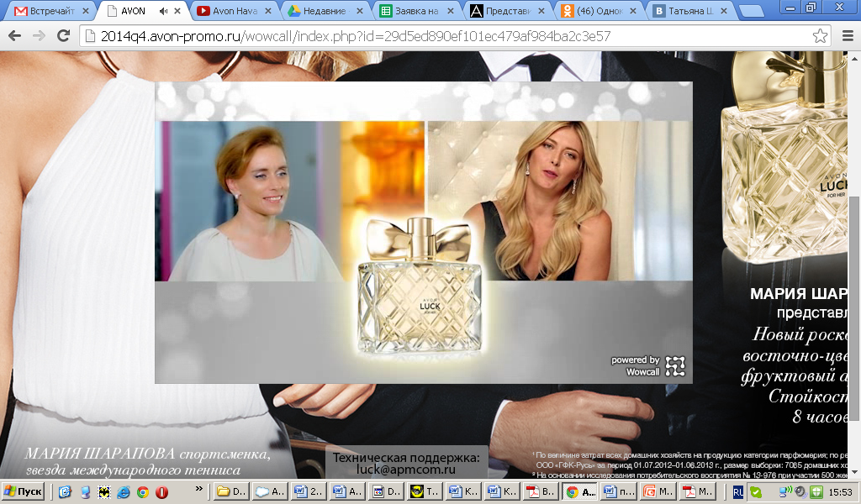The image size is (861, 504).
Task: Switch to the Google Drive 'Недавние' tab
Action: point(324,11)
